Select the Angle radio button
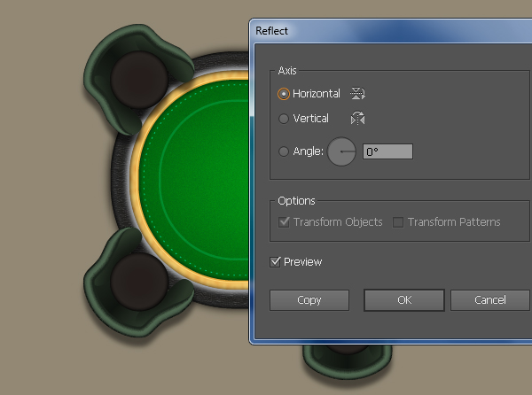Image resolution: width=532 pixels, height=395 pixels. pyautogui.click(x=284, y=151)
